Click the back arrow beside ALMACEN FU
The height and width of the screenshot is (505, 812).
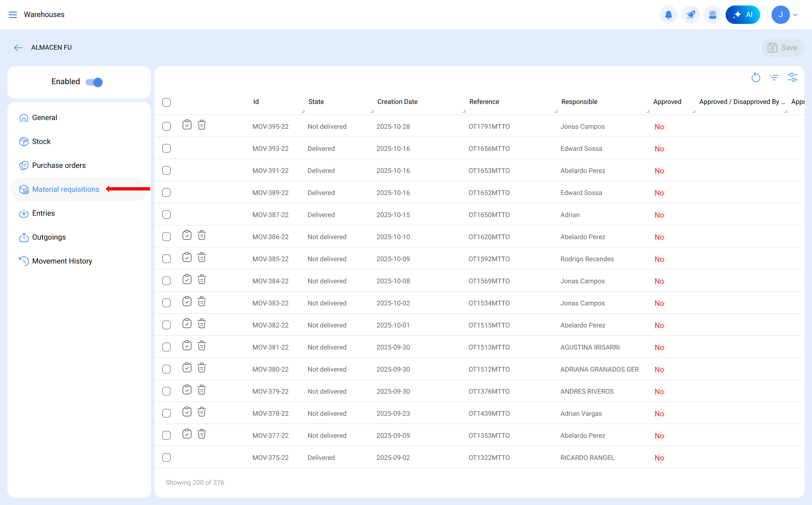coord(18,48)
